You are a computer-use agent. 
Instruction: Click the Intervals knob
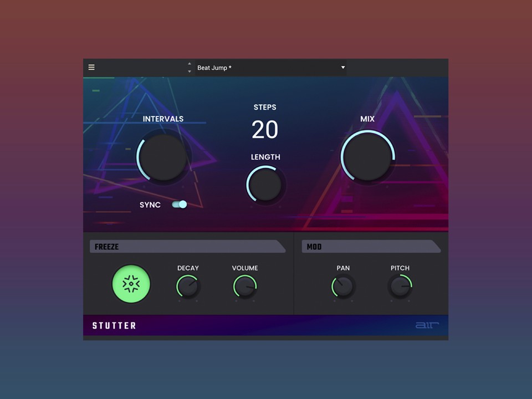click(163, 157)
